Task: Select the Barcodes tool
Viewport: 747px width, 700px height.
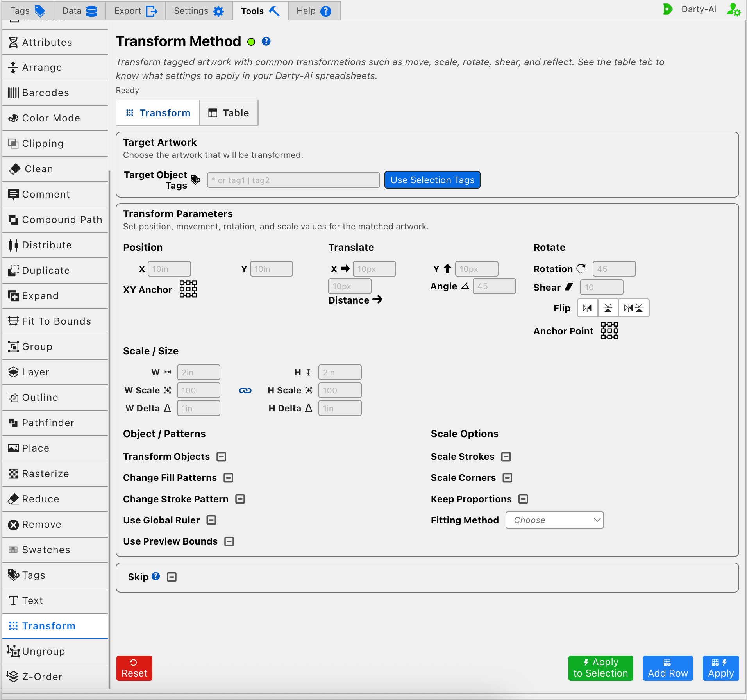Action: pyautogui.click(x=55, y=93)
